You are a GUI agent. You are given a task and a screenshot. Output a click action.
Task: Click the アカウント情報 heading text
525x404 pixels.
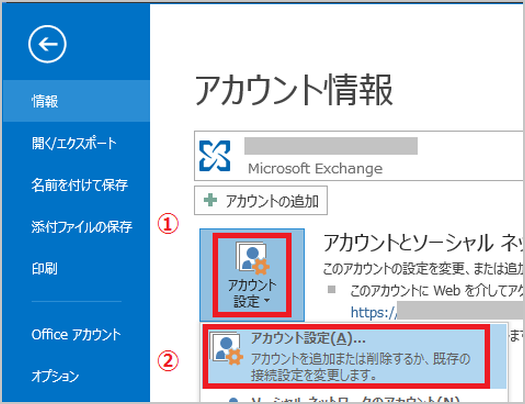(x=294, y=90)
